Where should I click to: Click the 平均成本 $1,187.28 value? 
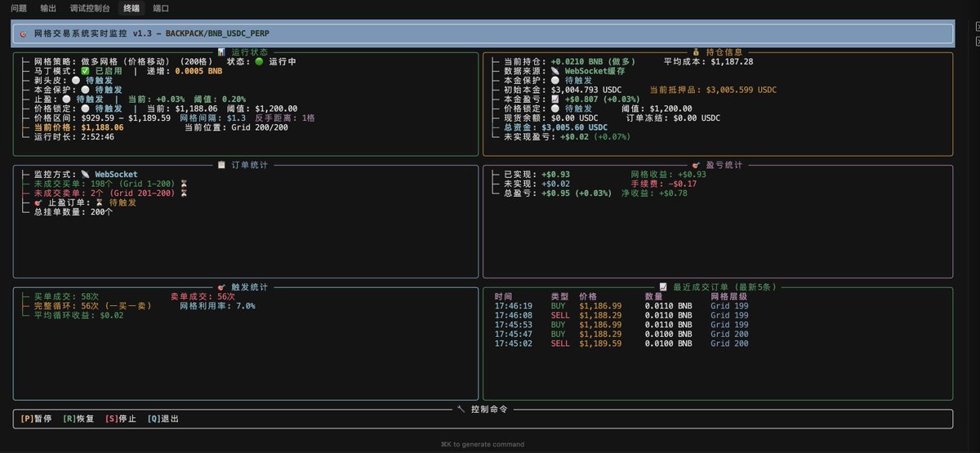[x=732, y=61]
